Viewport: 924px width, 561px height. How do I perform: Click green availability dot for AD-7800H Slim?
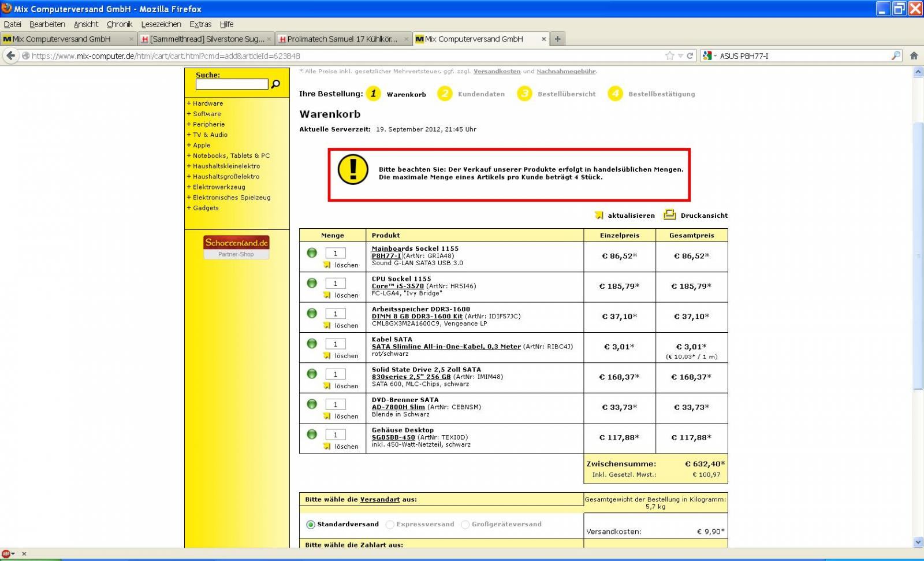(x=312, y=404)
